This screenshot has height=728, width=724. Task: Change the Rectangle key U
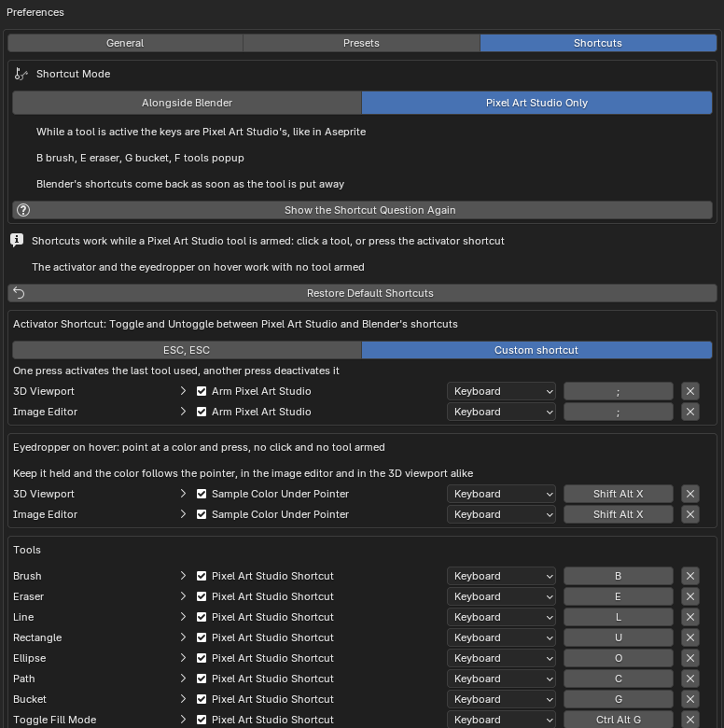619,637
